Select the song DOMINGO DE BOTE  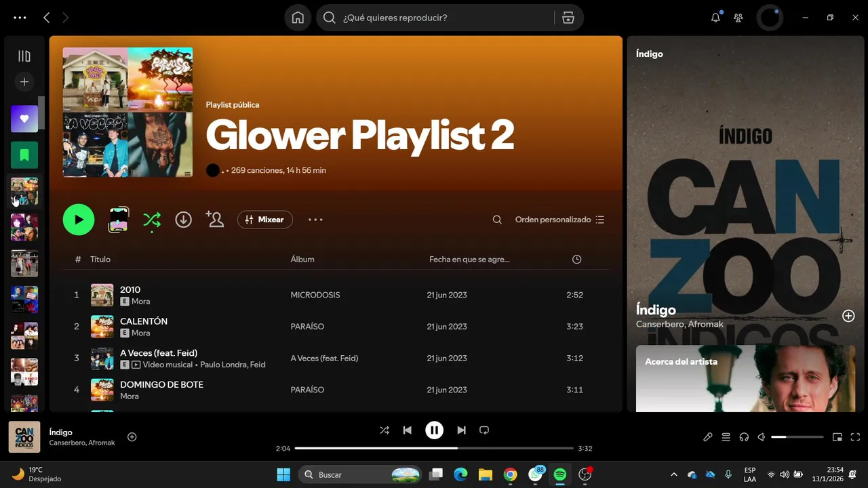pyautogui.click(x=161, y=384)
